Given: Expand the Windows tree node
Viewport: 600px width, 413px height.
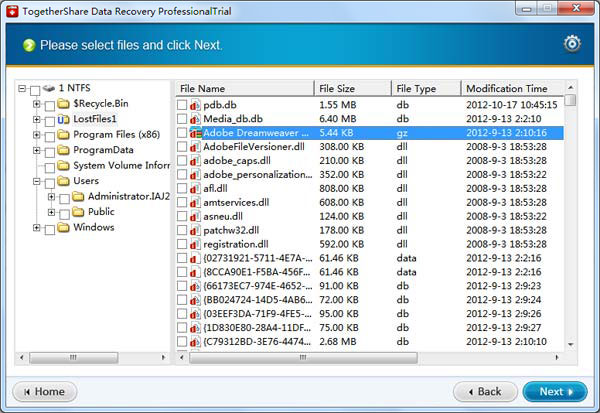Looking at the screenshot, I should click(x=37, y=228).
